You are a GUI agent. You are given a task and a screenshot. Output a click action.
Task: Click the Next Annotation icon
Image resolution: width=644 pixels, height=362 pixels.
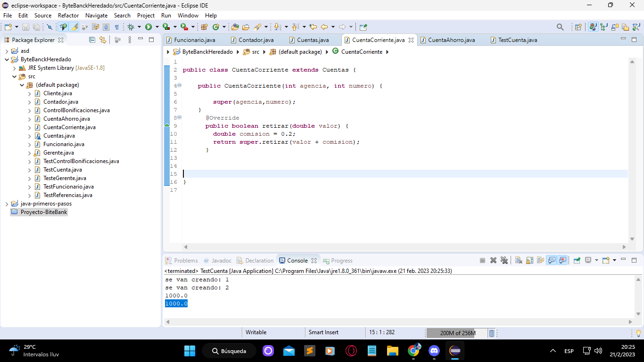(277, 27)
